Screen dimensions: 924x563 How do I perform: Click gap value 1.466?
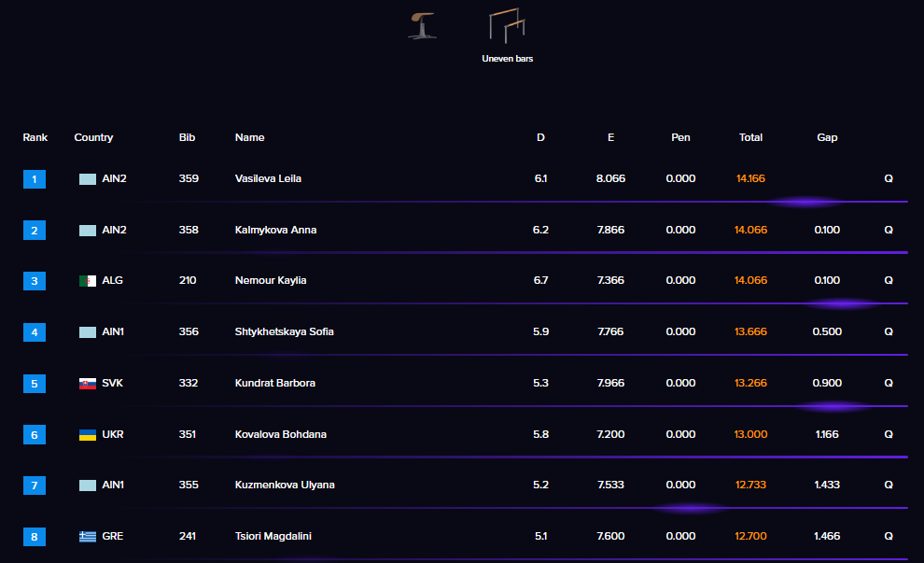(827, 537)
